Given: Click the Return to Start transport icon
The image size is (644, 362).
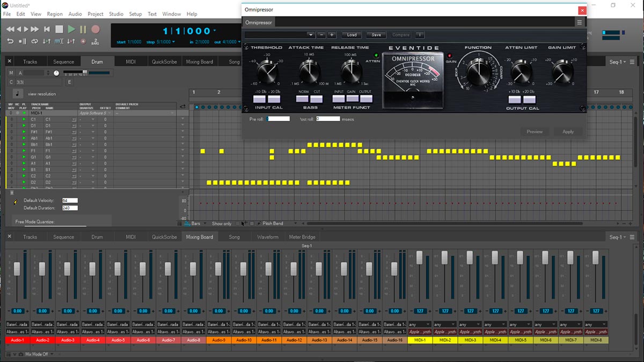Looking at the screenshot, I should click(x=47, y=29).
